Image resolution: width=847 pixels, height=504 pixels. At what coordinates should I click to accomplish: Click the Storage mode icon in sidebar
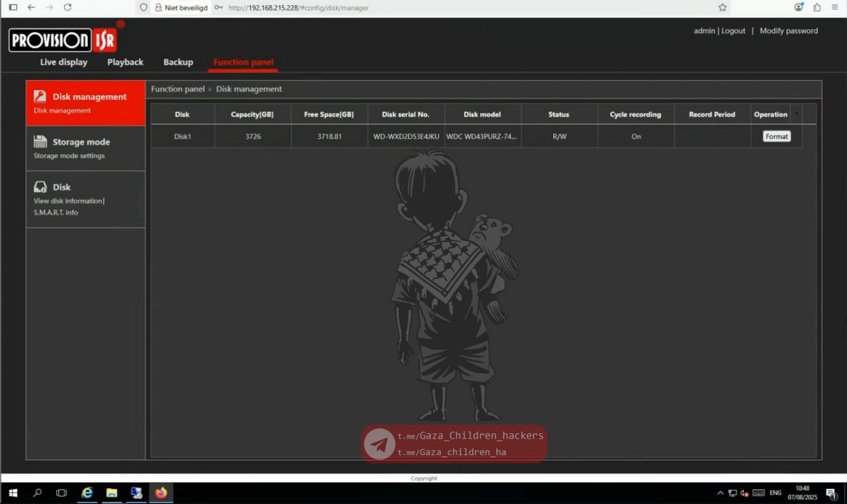coord(40,142)
